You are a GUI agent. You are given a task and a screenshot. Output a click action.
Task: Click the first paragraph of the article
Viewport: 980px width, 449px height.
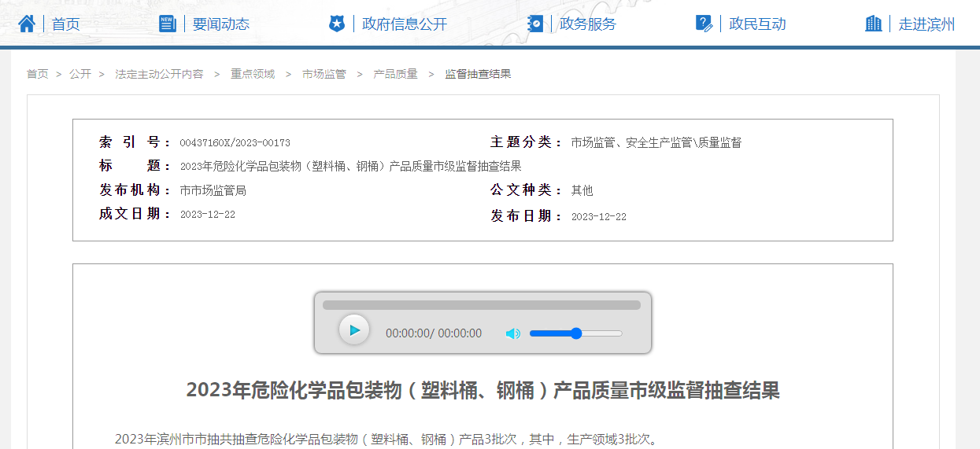(x=386, y=439)
